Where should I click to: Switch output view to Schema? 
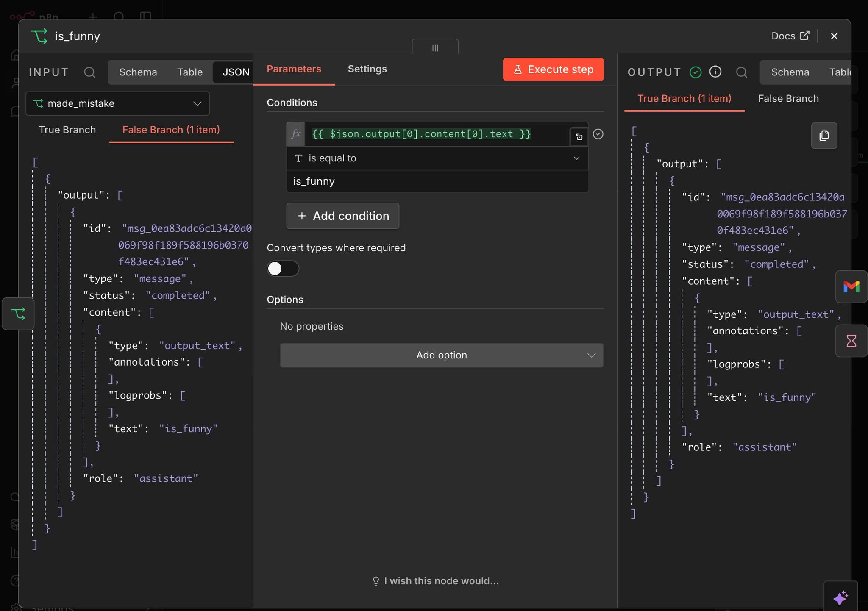[790, 72]
